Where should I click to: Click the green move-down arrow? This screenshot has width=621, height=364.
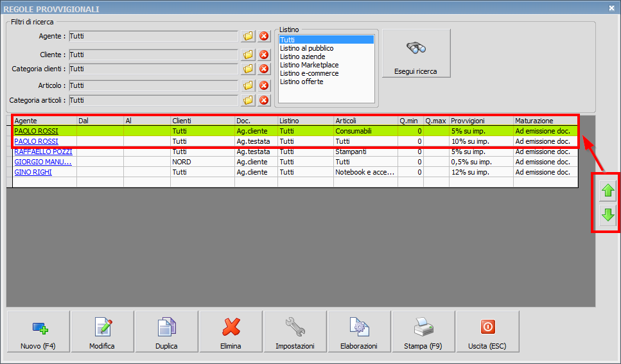pos(607,216)
